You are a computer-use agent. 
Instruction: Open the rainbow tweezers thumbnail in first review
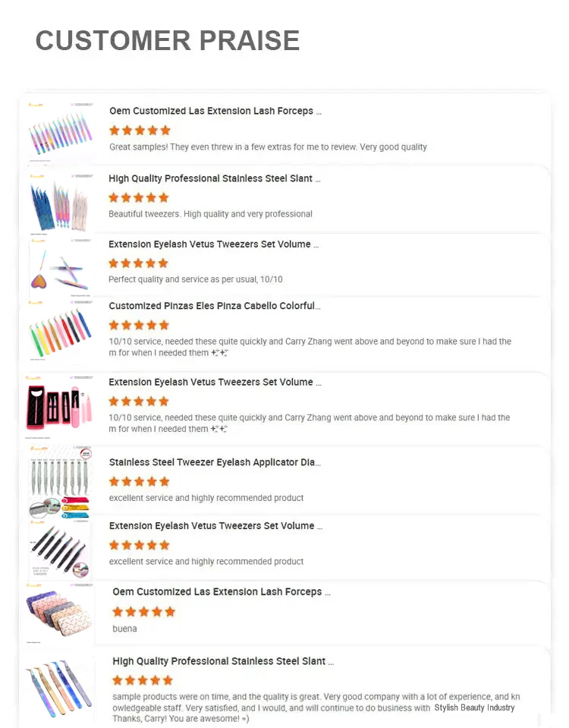(x=61, y=132)
